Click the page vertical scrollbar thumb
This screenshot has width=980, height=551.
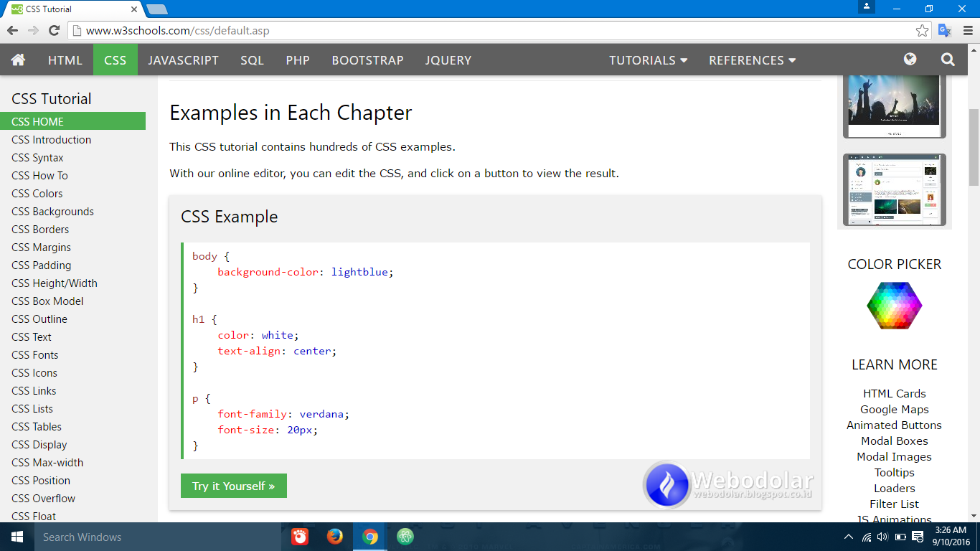point(974,147)
